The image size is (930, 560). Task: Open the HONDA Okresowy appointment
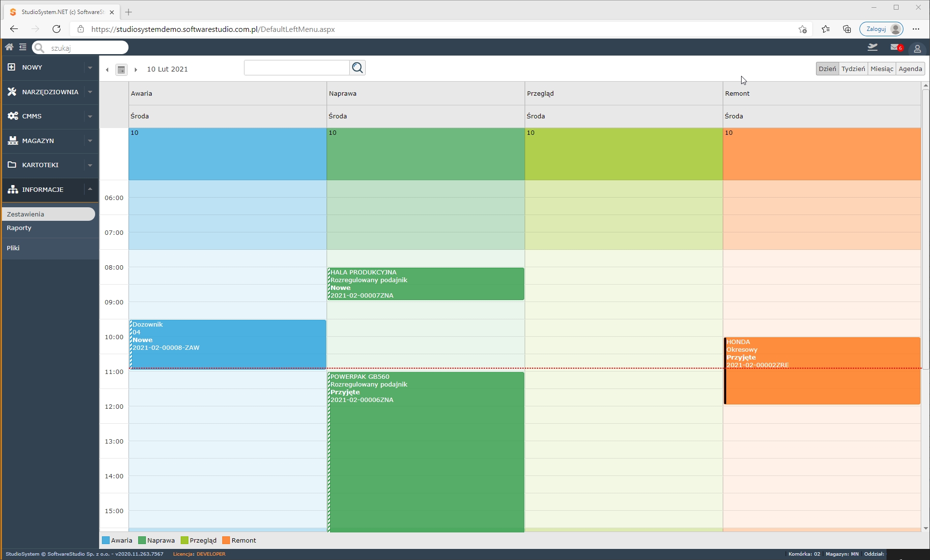click(822, 371)
